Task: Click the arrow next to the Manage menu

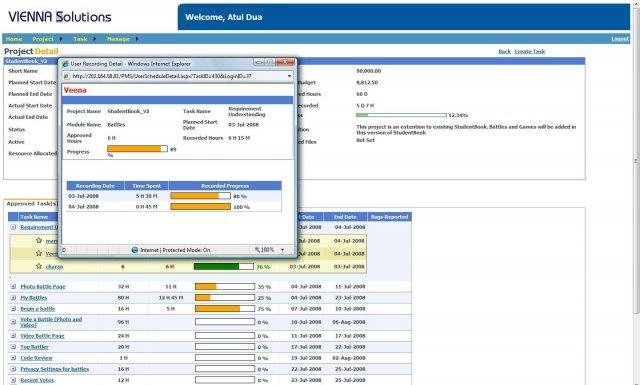Action: pos(137,39)
